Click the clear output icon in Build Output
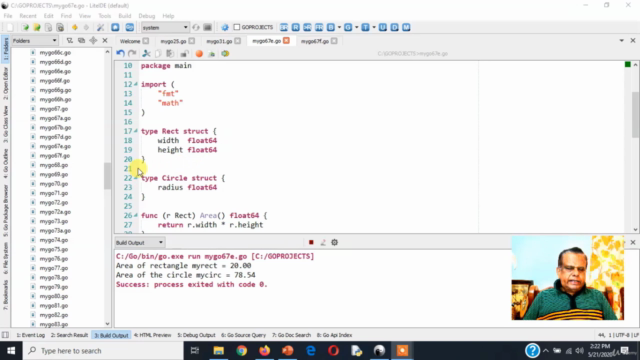This screenshot has height=360, width=640. pyautogui.click(x=323, y=242)
